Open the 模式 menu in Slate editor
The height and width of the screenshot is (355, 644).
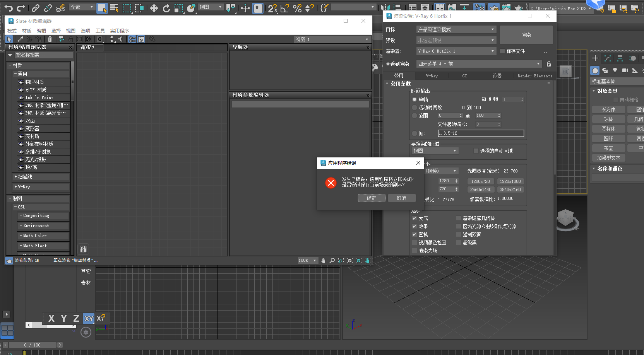point(12,31)
